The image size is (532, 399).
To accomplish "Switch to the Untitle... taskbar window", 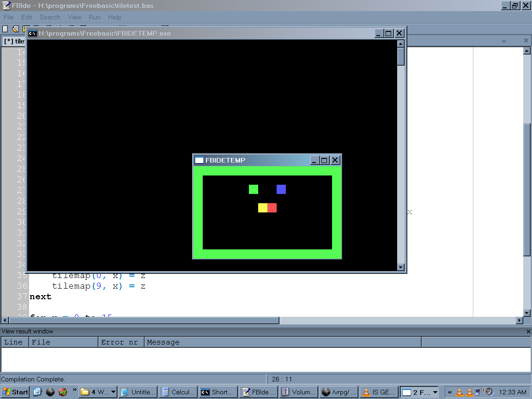I will point(138,392).
